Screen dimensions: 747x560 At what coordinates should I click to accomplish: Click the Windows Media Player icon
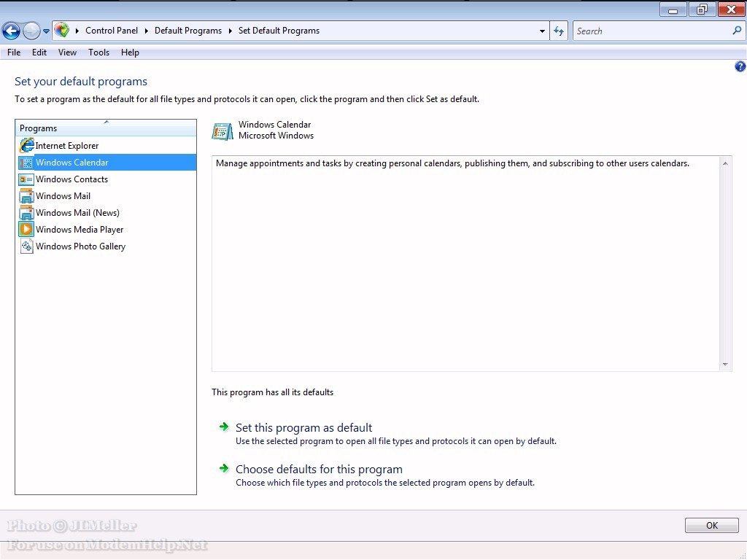(26, 229)
